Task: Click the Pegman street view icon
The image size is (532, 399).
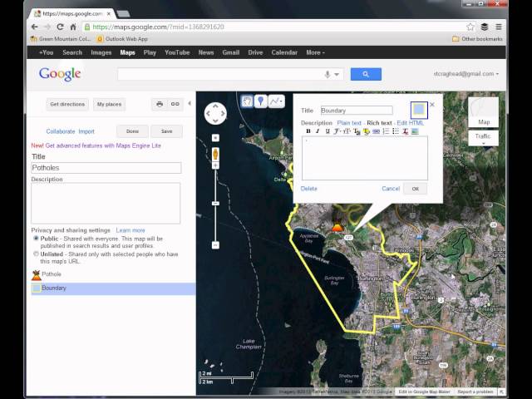Action: pos(215,155)
